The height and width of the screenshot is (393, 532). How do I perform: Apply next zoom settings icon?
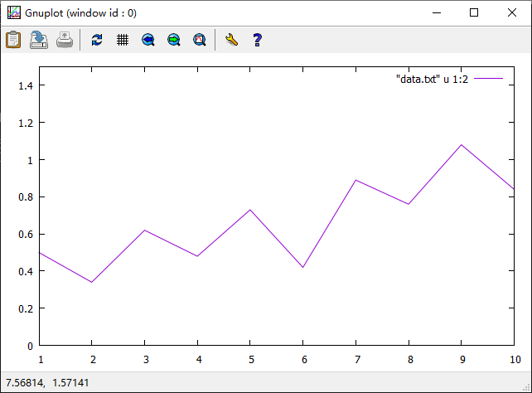point(174,40)
